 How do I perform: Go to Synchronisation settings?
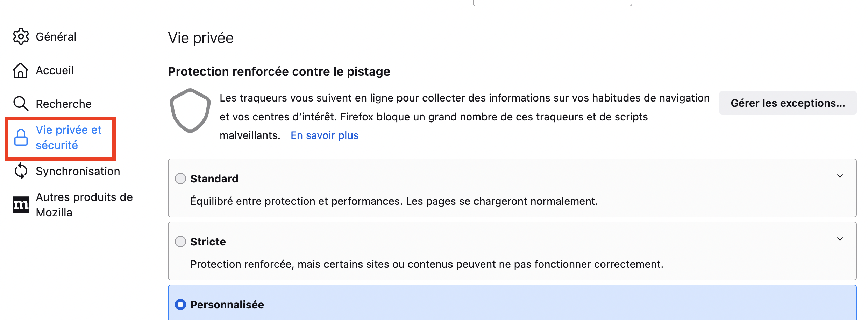(x=78, y=171)
